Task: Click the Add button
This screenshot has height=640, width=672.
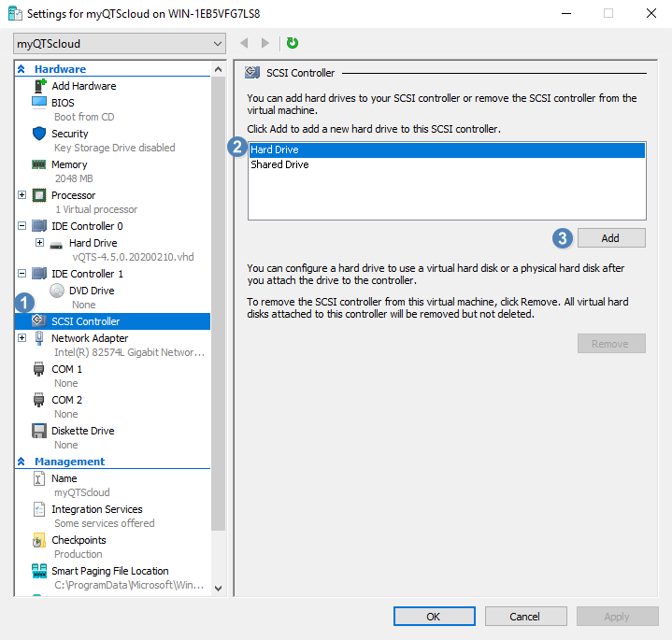Action: pos(611,237)
